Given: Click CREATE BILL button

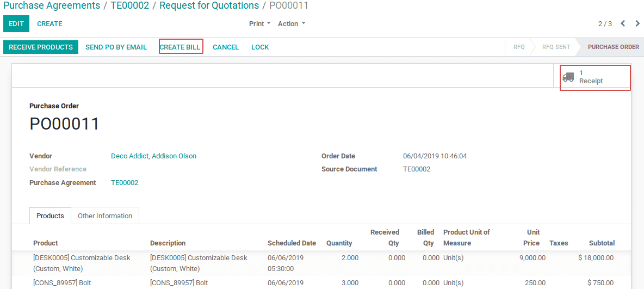Looking at the screenshot, I should click(x=181, y=47).
